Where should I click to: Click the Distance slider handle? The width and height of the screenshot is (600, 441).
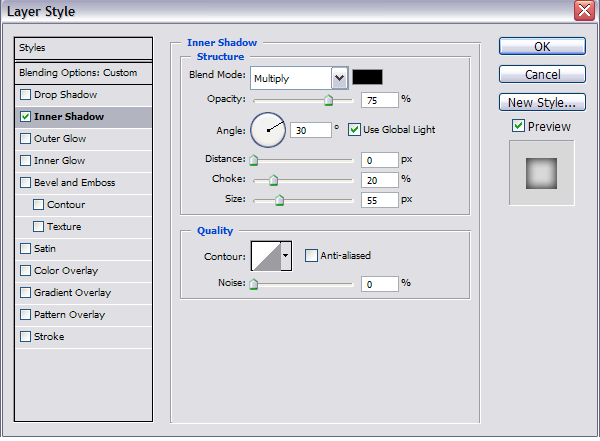[253, 160]
